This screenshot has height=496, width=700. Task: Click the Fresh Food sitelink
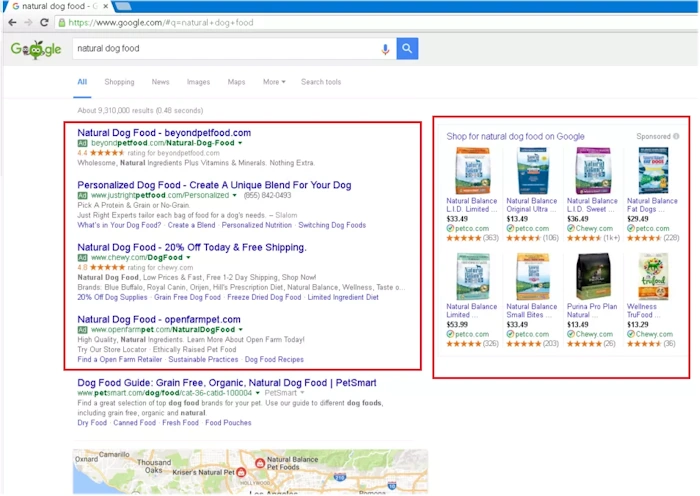[180, 423]
